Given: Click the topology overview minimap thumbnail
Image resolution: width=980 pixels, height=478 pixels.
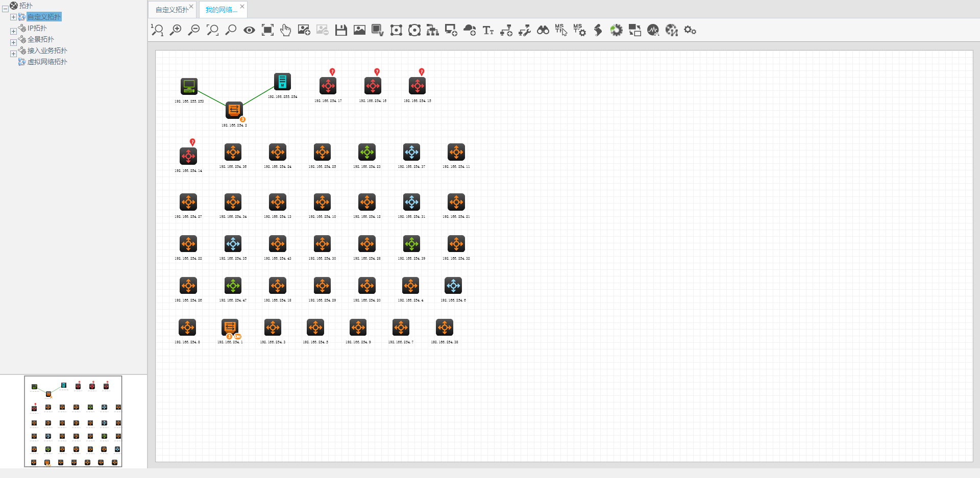Looking at the screenshot, I should click(x=73, y=421).
